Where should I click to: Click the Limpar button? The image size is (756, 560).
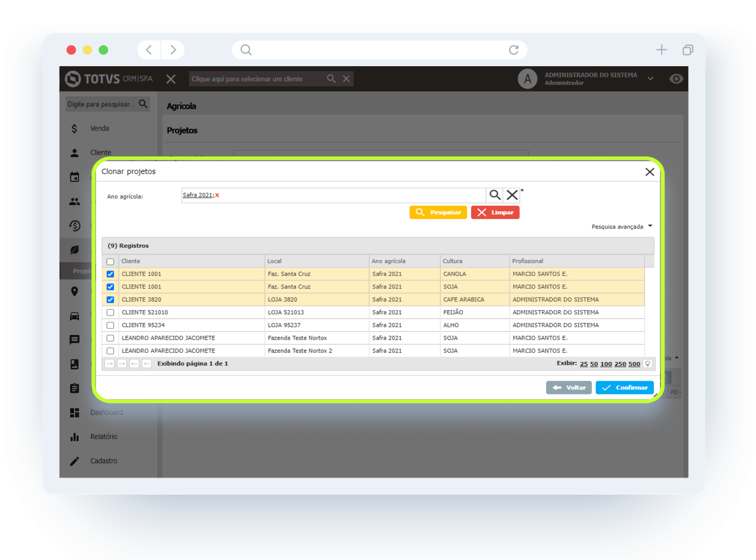coord(495,212)
